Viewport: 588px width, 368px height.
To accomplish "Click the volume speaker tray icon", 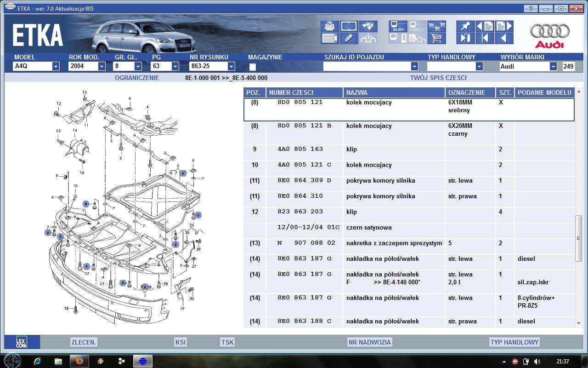I will 537,362.
